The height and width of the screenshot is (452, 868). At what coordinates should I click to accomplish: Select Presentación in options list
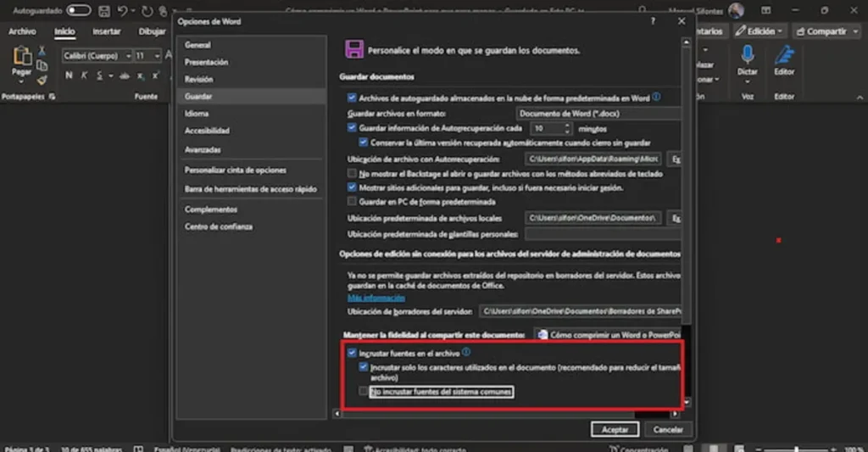click(251, 62)
